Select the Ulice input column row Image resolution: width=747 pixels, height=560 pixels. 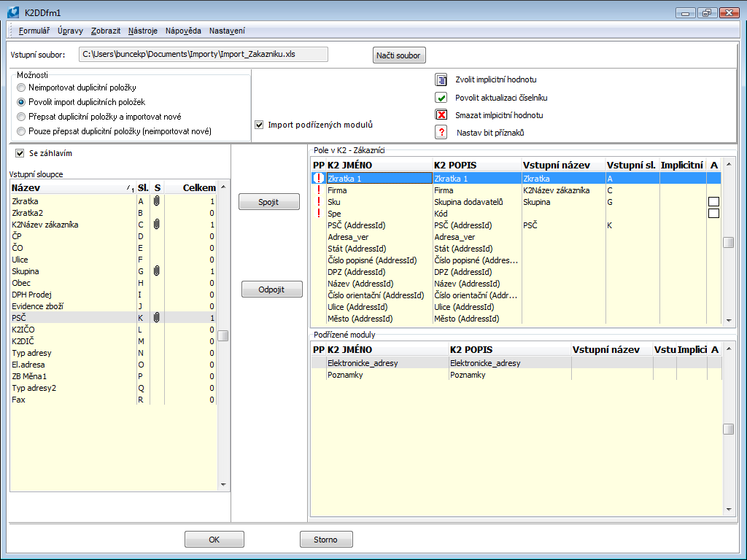pos(113,260)
